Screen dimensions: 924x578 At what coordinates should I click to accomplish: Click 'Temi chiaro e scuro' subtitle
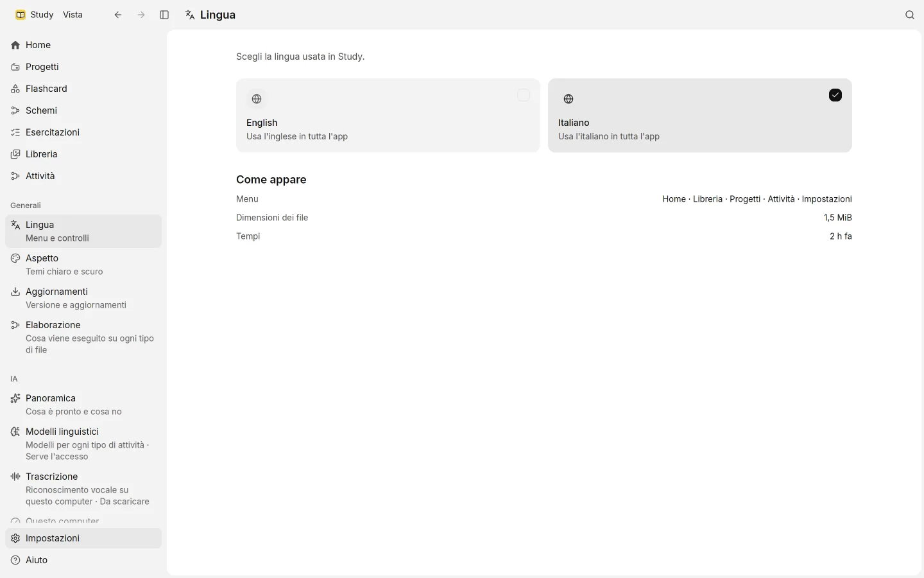coord(64,272)
